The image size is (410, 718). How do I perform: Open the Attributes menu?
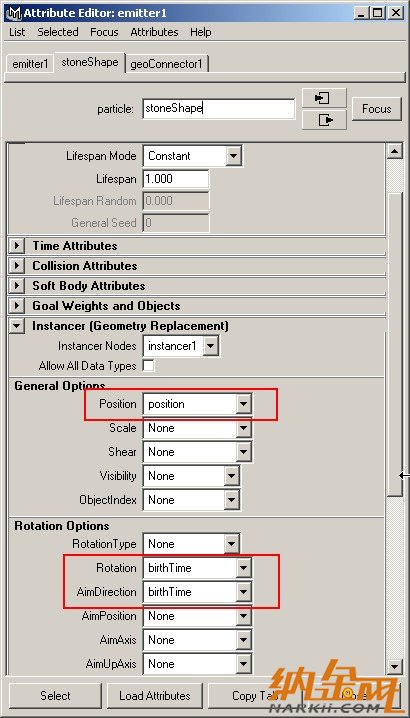click(x=154, y=32)
